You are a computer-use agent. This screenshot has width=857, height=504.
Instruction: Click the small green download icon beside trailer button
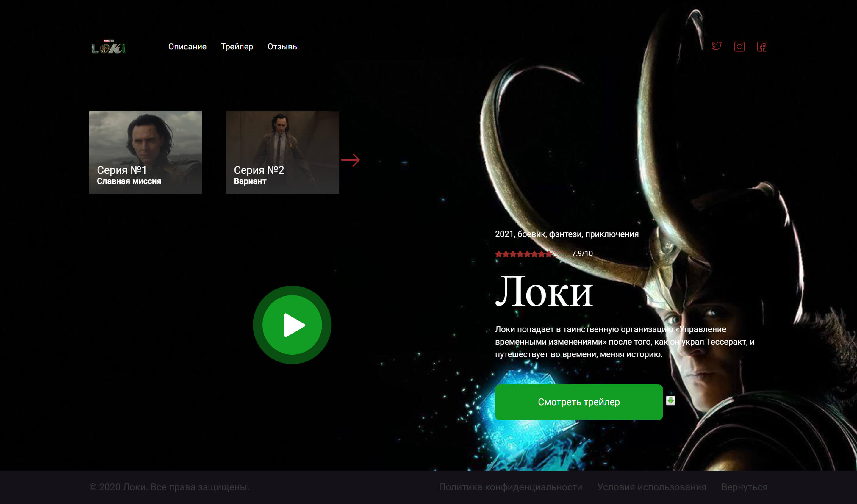coord(671,401)
